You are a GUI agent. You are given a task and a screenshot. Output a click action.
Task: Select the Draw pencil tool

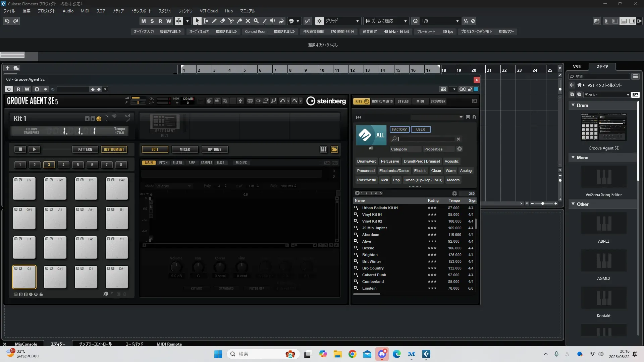coord(214,21)
